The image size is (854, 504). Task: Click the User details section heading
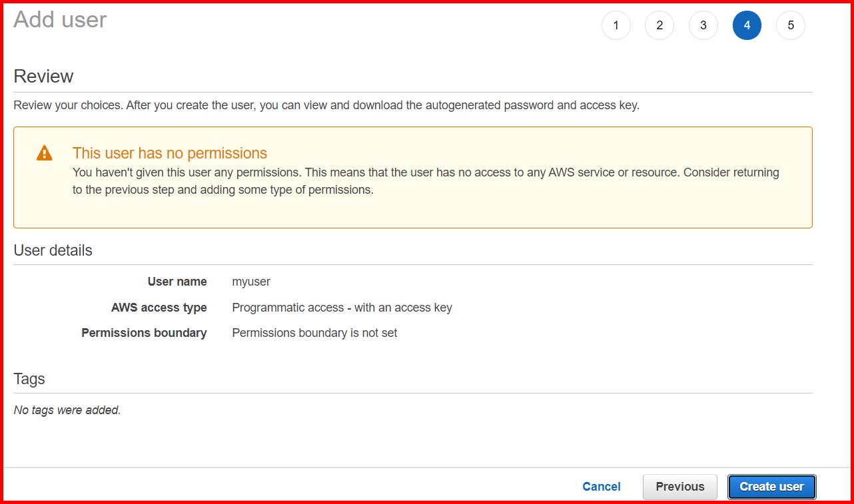(53, 250)
